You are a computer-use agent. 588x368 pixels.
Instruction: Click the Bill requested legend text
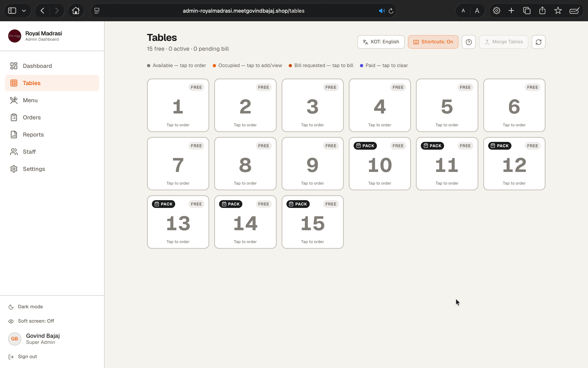[324, 65]
